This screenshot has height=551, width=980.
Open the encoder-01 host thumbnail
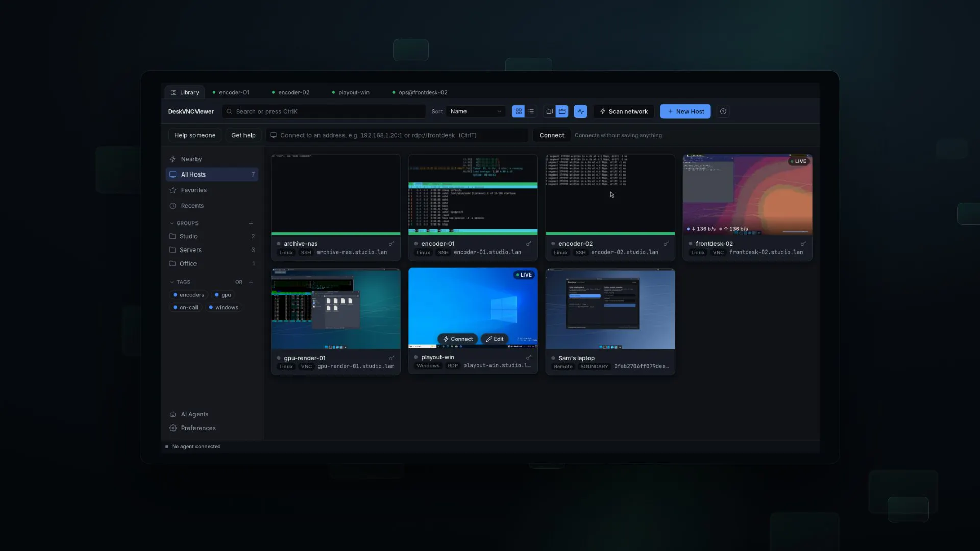click(473, 194)
